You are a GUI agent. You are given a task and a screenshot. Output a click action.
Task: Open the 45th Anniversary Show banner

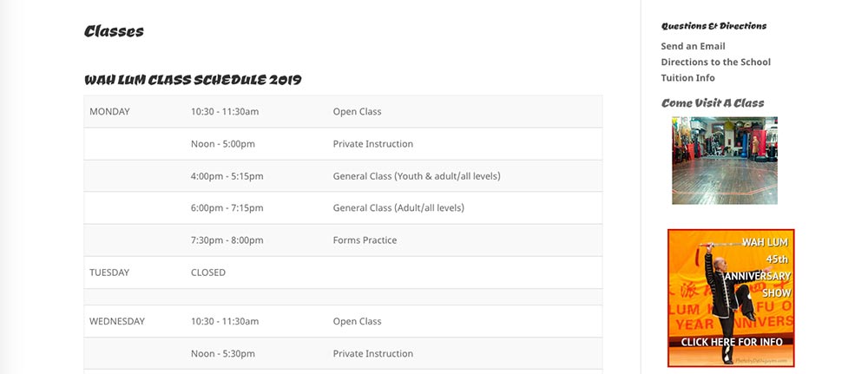pyautogui.click(x=731, y=299)
